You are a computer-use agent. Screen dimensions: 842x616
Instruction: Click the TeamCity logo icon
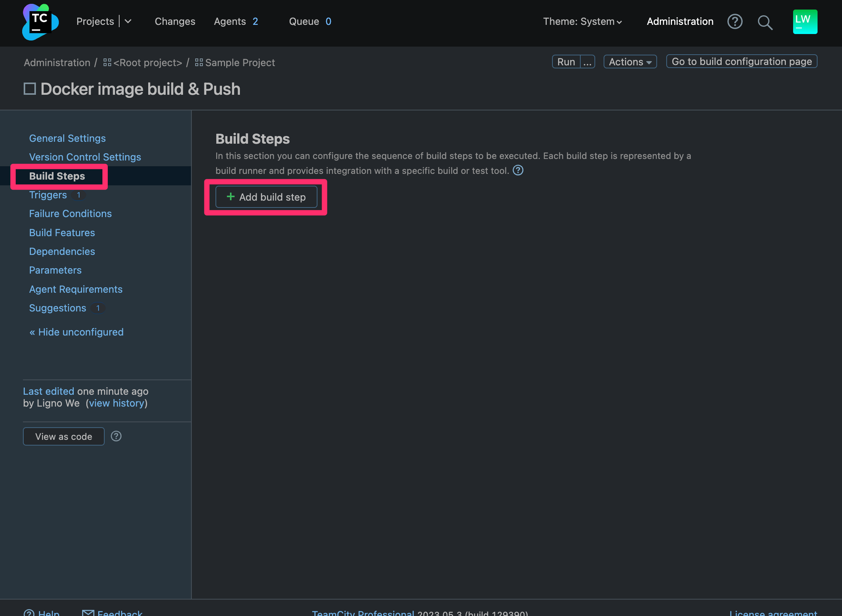pyautogui.click(x=40, y=22)
